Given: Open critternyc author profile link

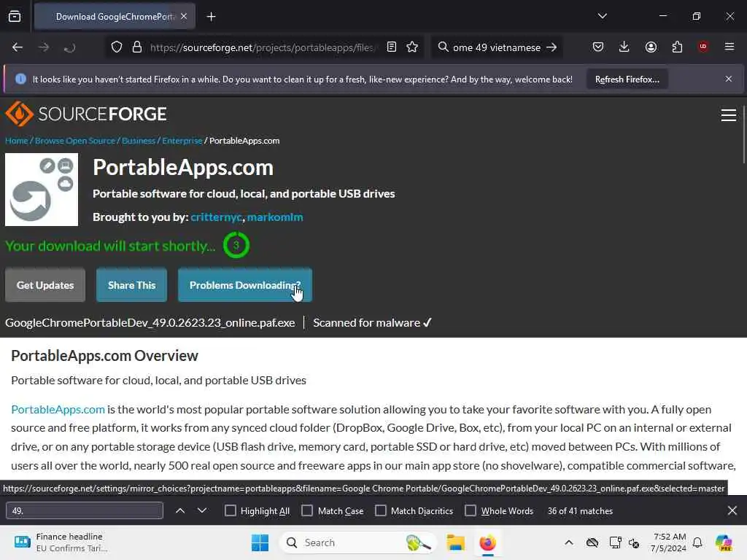Looking at the screenshot, I should (x=216, y=217).
